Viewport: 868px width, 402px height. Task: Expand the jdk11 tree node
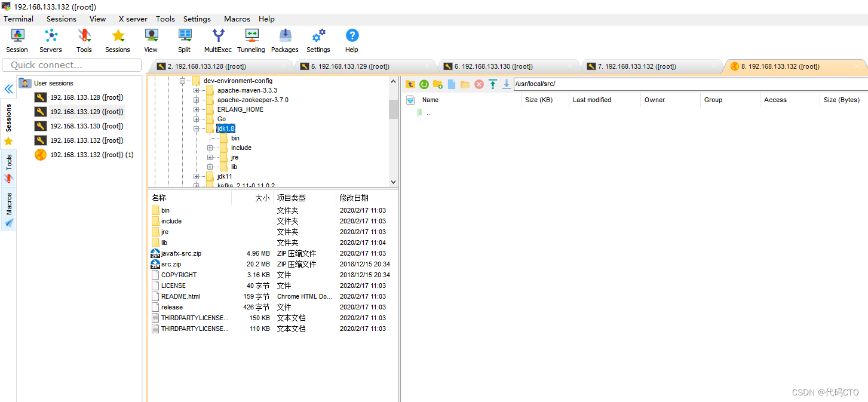(196, 176)
